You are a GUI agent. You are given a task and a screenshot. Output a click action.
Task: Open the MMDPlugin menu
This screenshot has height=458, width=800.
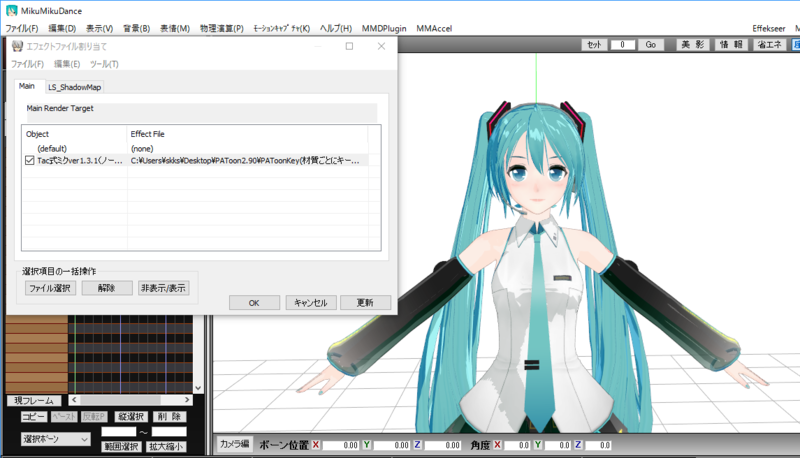(x=384, y=29)
